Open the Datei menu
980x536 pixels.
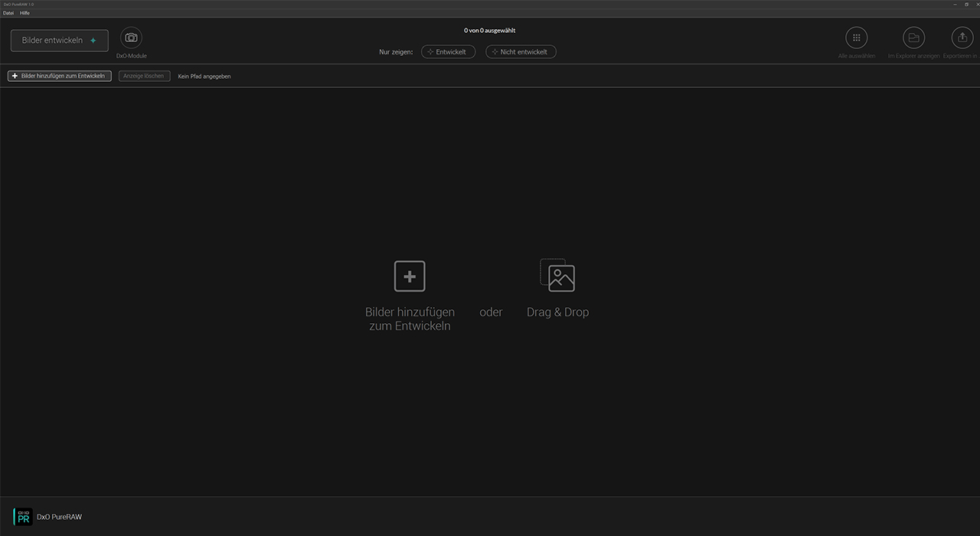tap(8, 13)
